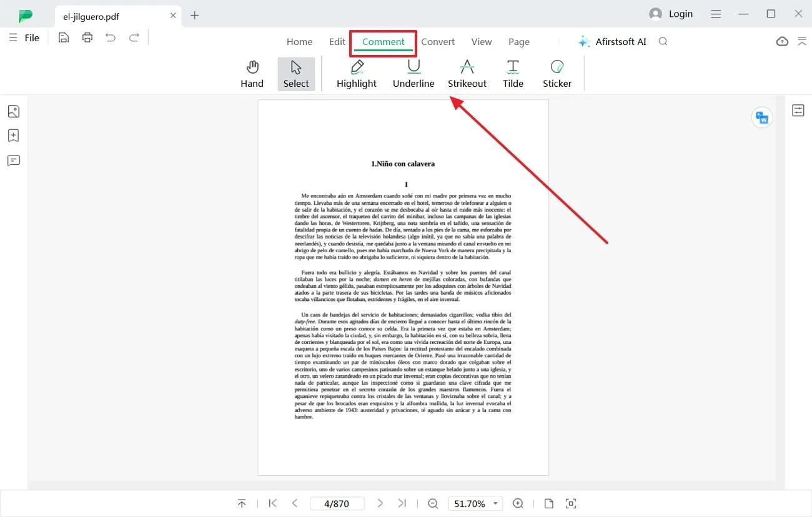Viewport: 812px width, 517px height.
Task: Print the PDF using printer icon
Action: click(87, 37)
